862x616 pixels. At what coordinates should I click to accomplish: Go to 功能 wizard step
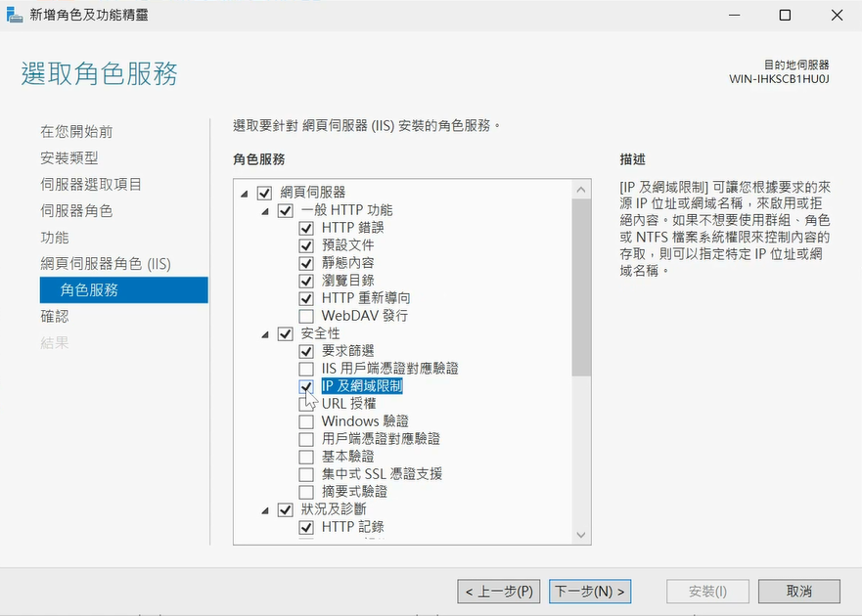(x=55, y=237)
